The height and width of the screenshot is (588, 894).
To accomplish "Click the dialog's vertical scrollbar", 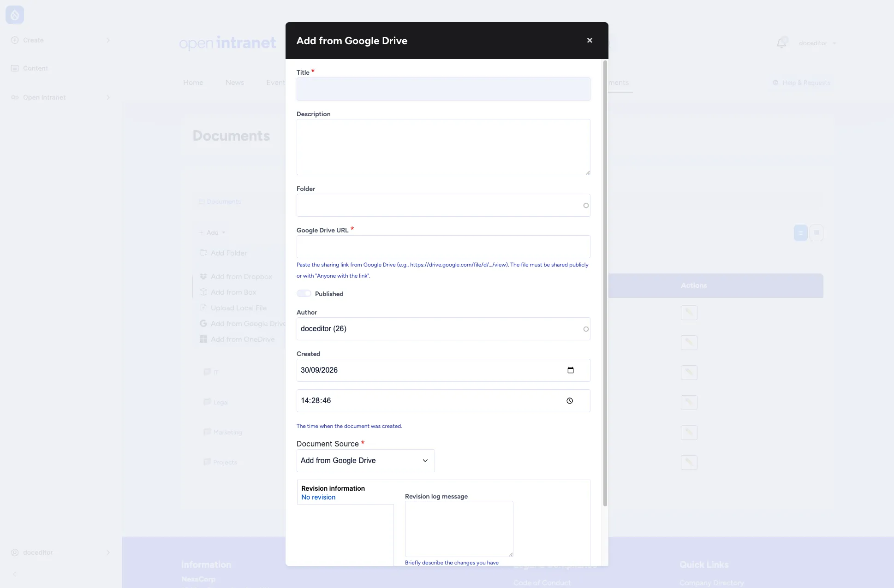I will pos(605,283).
